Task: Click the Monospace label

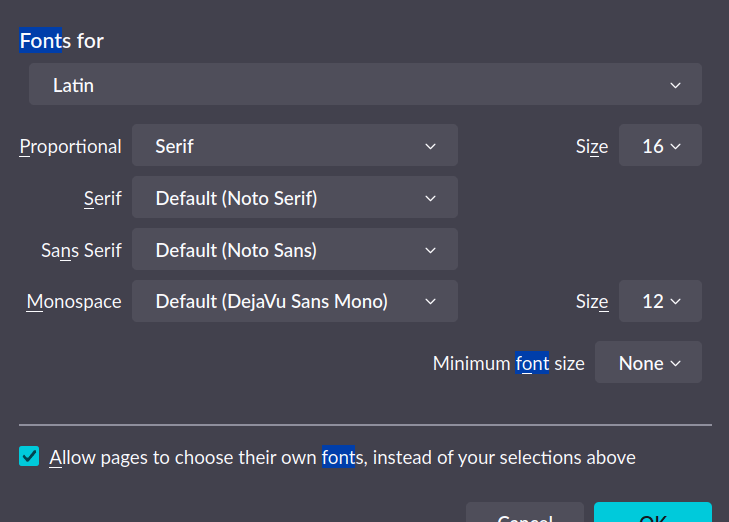Action: [x=74, y=301]
